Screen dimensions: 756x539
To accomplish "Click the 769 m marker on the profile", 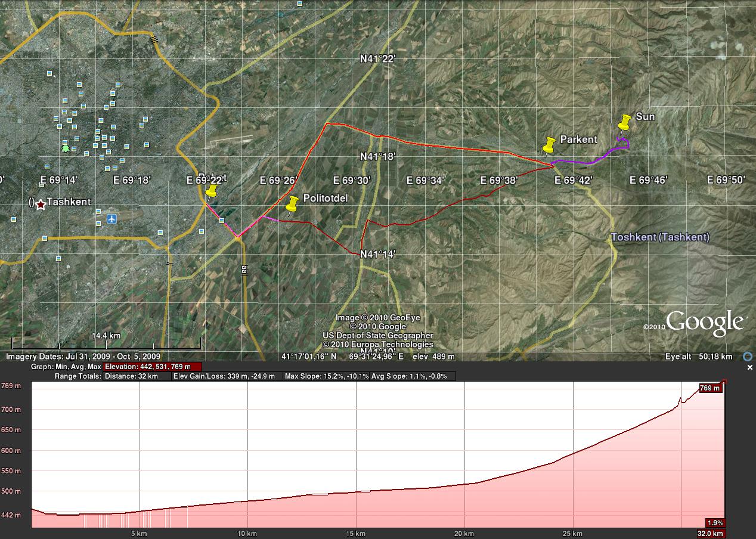I will tap(709, 388).
